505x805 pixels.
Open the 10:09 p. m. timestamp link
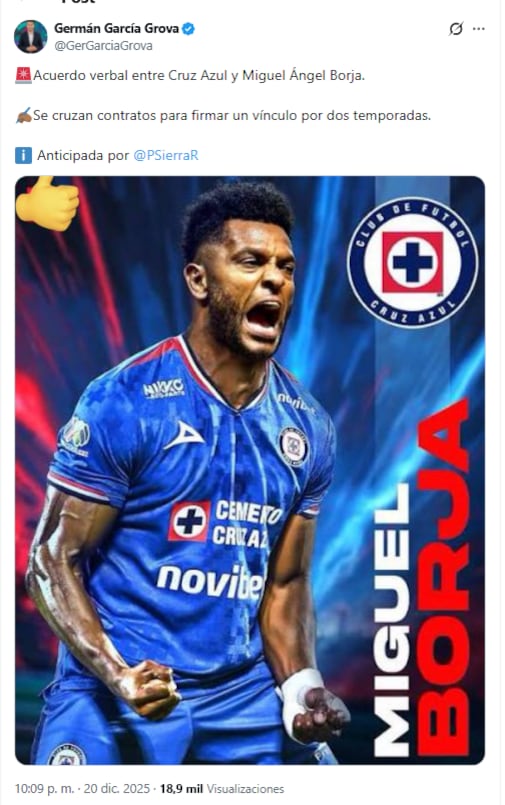(x=44, y=789)
